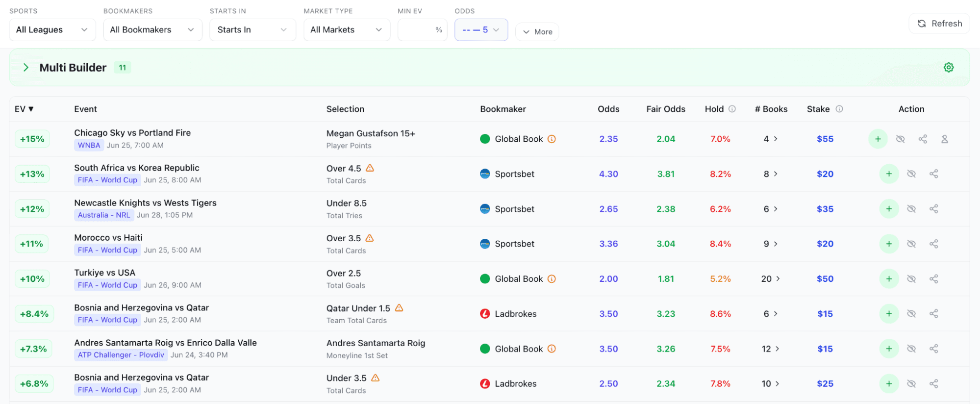Share the South Africa vs Korea Republic bet
The width and height of the screenshot is (980, 404).
933,174
